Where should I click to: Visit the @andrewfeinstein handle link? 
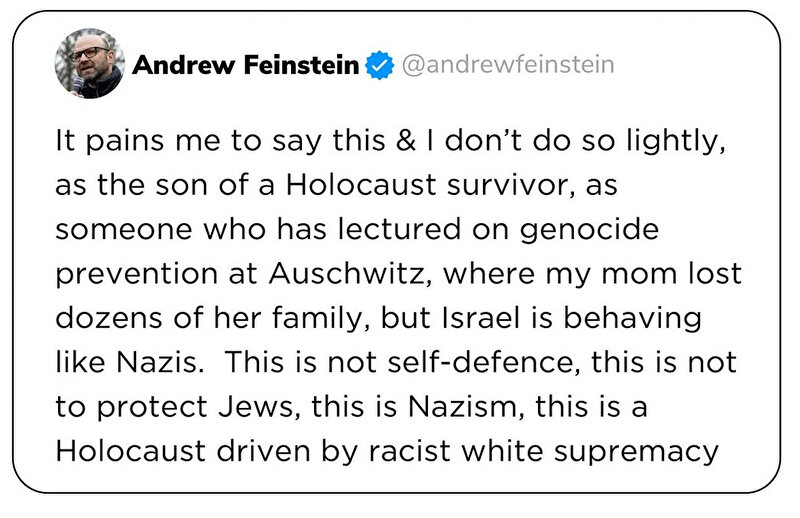508,65
